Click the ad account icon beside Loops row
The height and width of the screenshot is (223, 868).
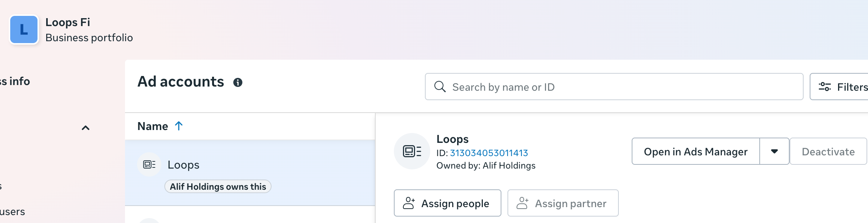coord(149,164)
